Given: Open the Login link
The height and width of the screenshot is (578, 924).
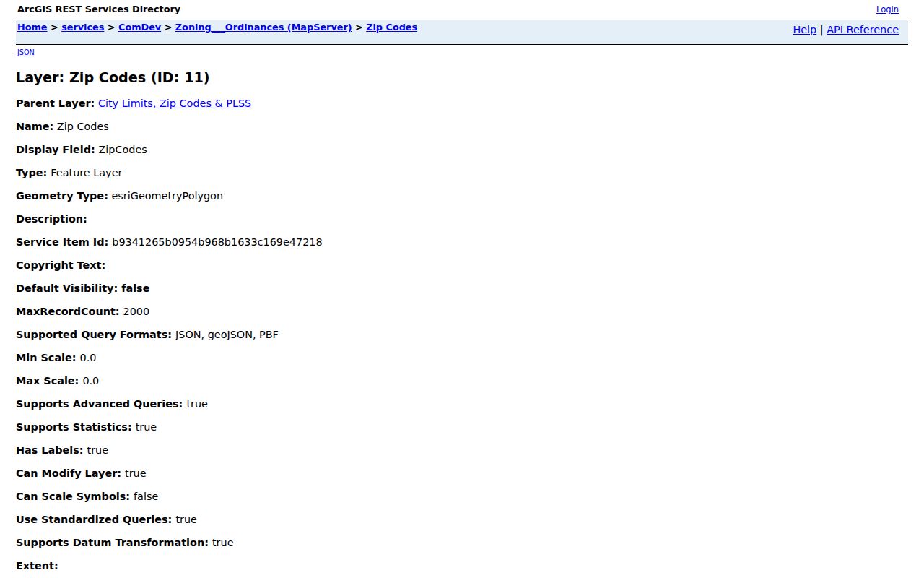Looking at the screenshot, I should click(x=887, y=9).
